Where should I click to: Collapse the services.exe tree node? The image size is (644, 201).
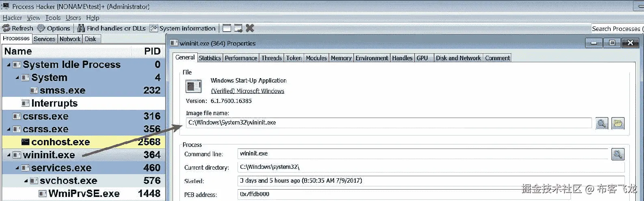pos(17,168)
